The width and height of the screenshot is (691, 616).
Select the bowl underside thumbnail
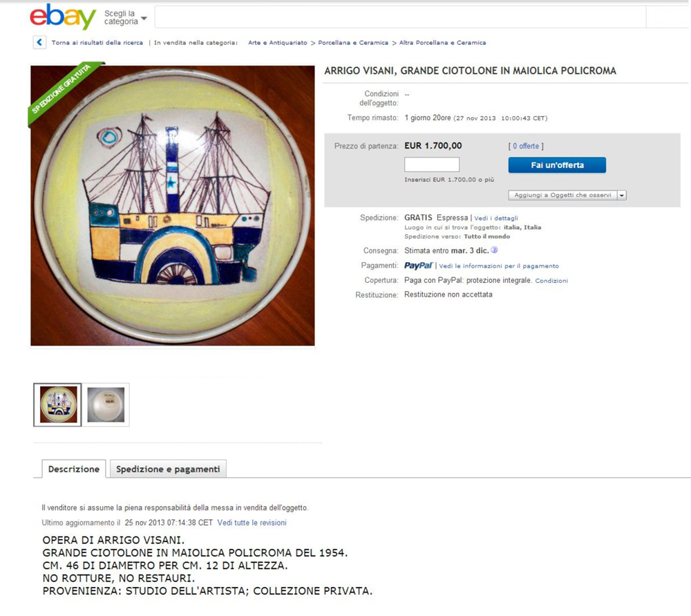[106, 404]
